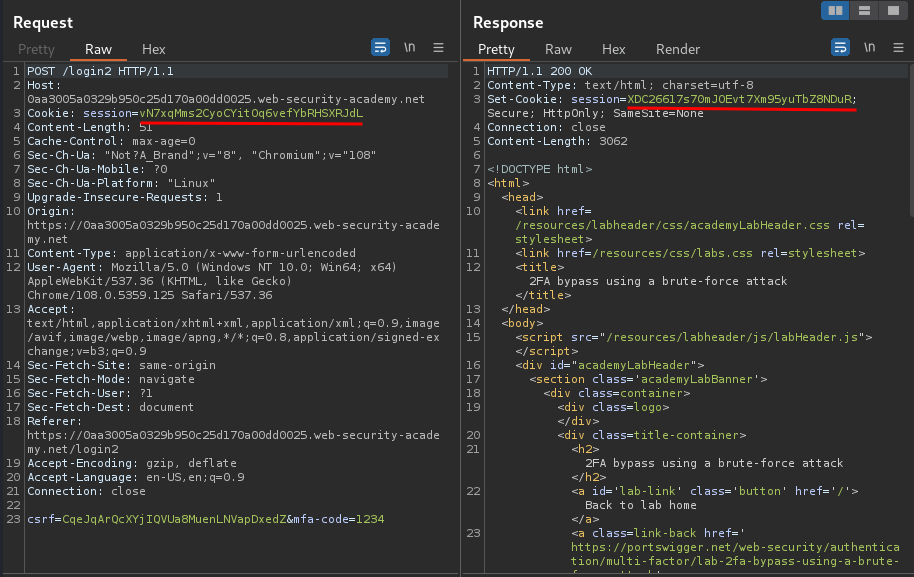The height and width of the screenshot is (577, 914).
Task: Click the Response panel vertical scrollbar
Action: [x=911, y=140]
